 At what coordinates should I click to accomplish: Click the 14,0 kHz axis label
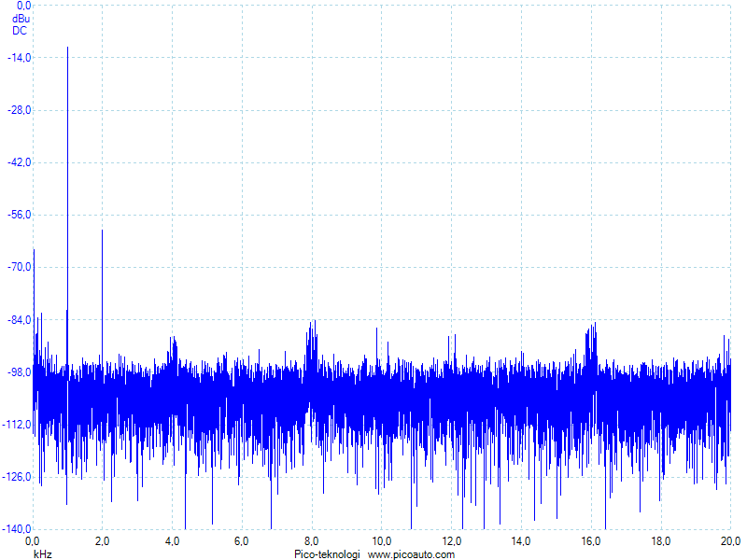click(x=521, y=541)
